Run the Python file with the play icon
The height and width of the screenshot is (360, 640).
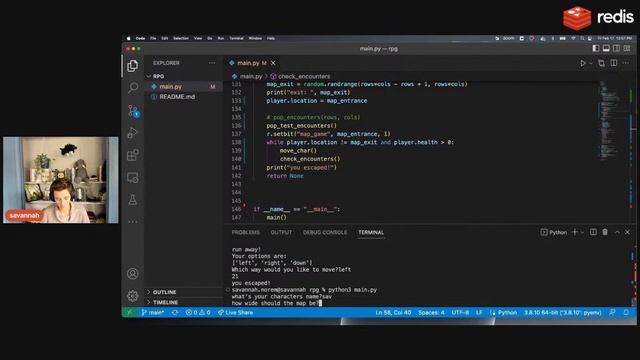583,63
